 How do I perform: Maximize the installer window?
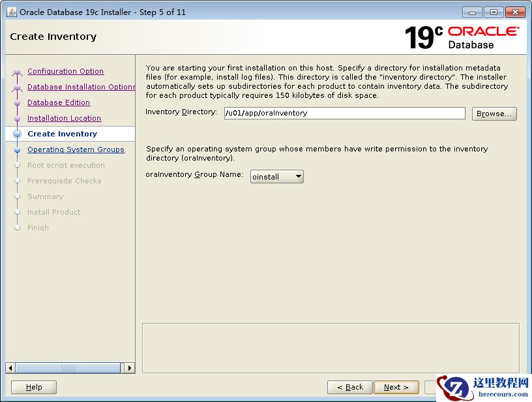pyautogui.click(x=494, y=12)
